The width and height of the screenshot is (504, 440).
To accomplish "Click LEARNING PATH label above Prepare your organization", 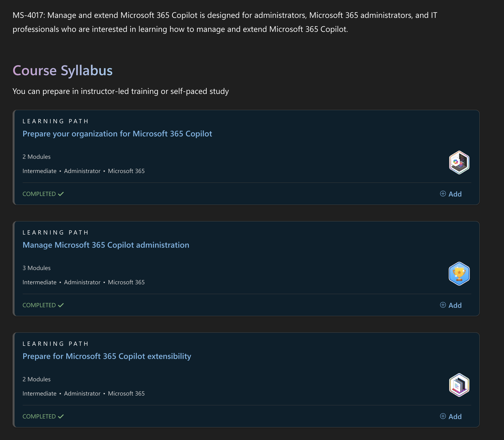I will 55,121.
